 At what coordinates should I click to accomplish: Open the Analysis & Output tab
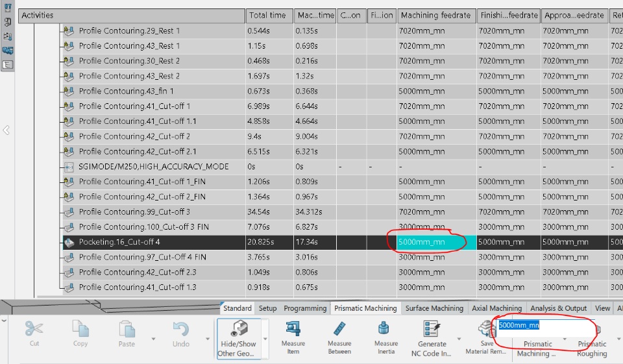pos(558,308)
